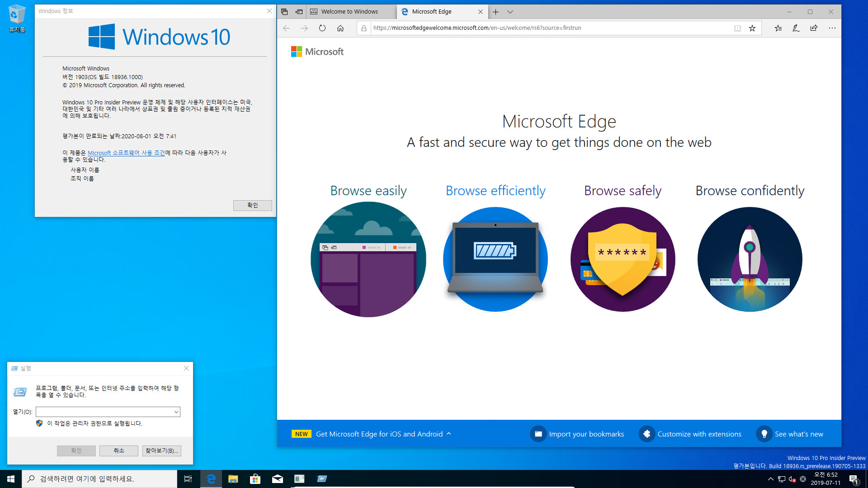Click the Browse confidently heading
868x488 pixels.
750,191
